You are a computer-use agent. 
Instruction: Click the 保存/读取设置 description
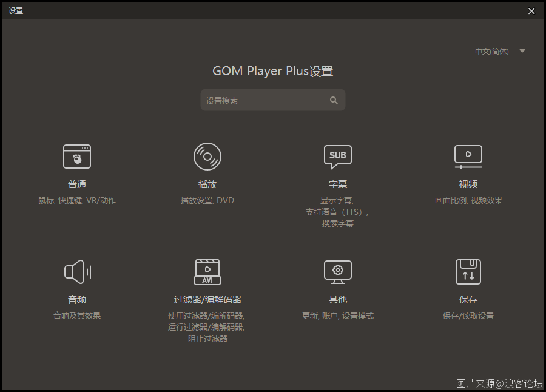(468, 316)
